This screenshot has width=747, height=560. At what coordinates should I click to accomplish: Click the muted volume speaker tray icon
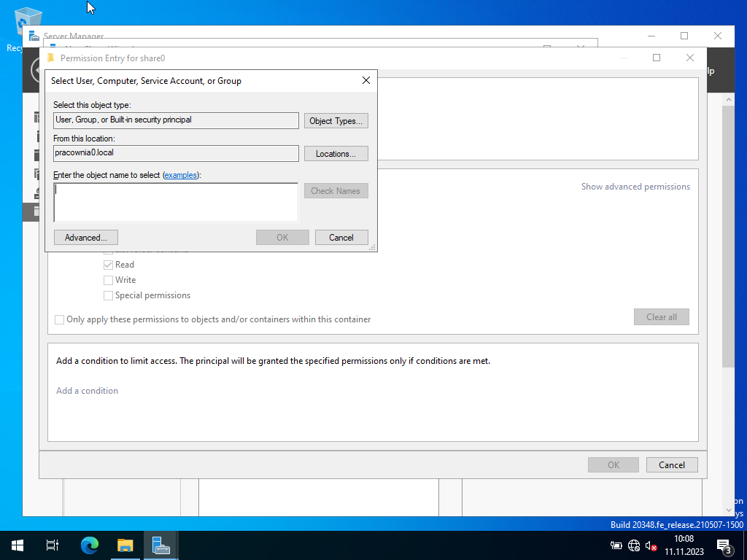pos(651,545)
